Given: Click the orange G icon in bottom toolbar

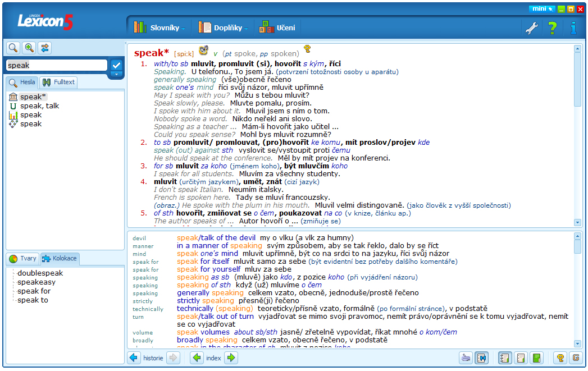Looking at the screenshot, I should click(x=576, y=358).
